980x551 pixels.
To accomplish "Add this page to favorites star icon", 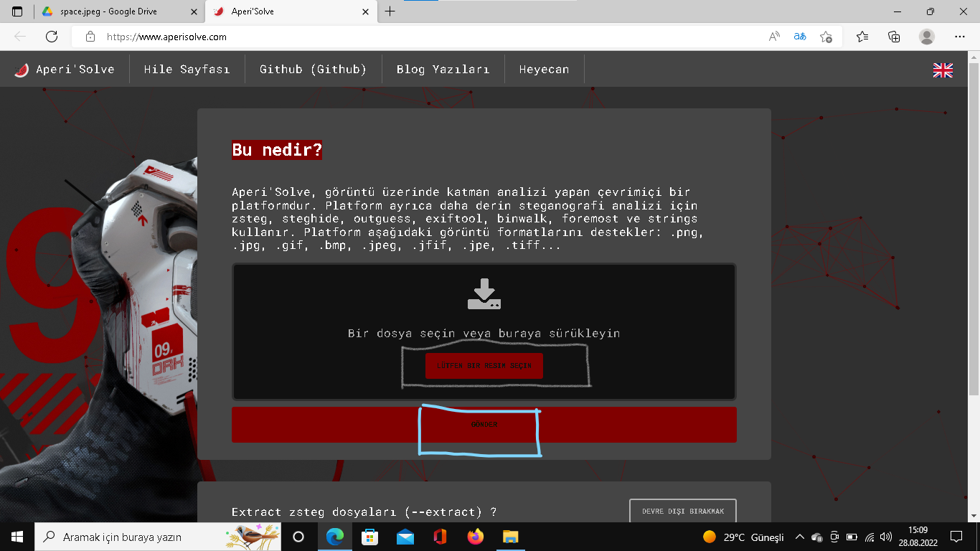I will [x=826, y=37].
